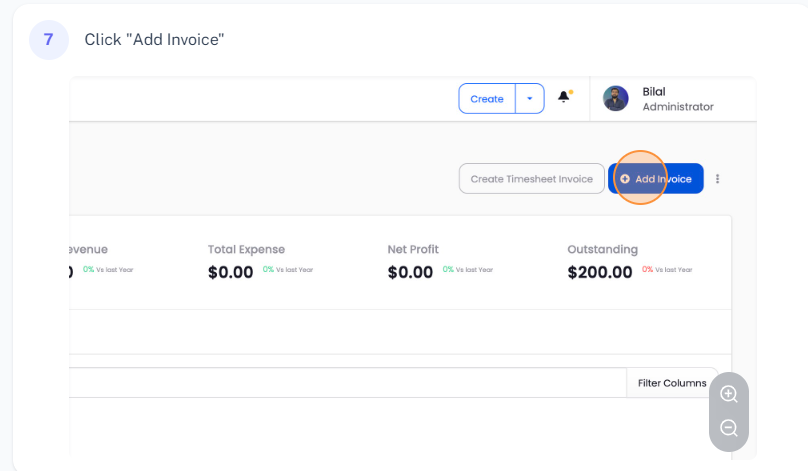Select the Total Expense $0.00 amount
This screenshot has width=808, height=471.
coord(230,272)
